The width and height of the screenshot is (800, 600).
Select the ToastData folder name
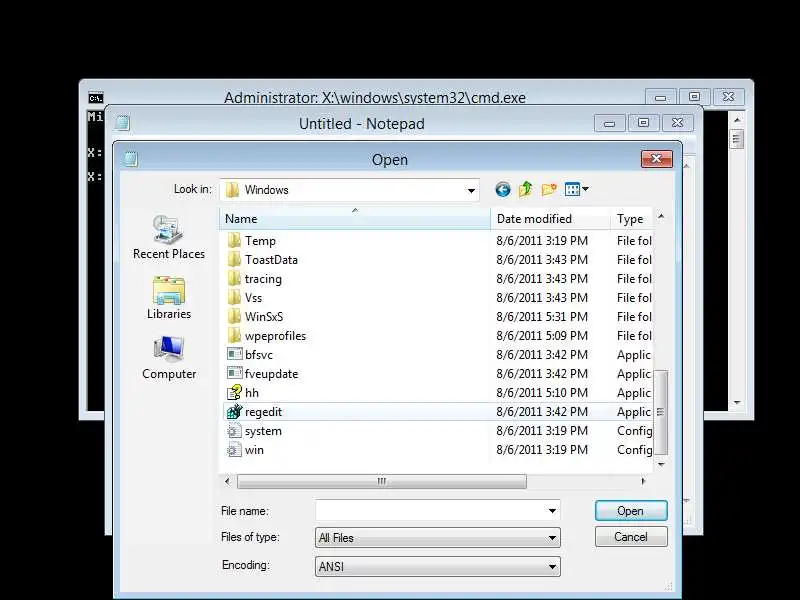271,260
